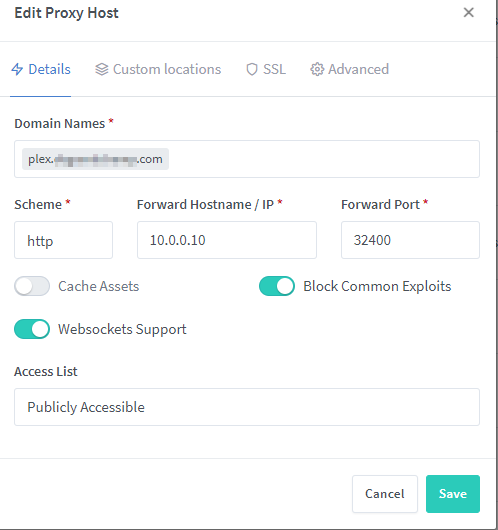This screenshot has width=498, height=530.
Task: Click the gear icon beside Advanced
Action: [317, 69]
